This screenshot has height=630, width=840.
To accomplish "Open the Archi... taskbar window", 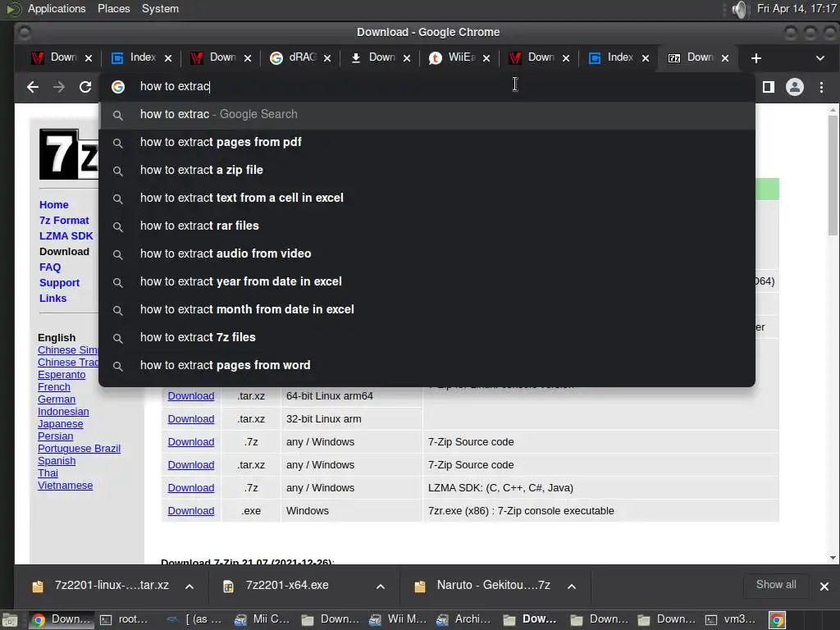I will pos(464,619).
